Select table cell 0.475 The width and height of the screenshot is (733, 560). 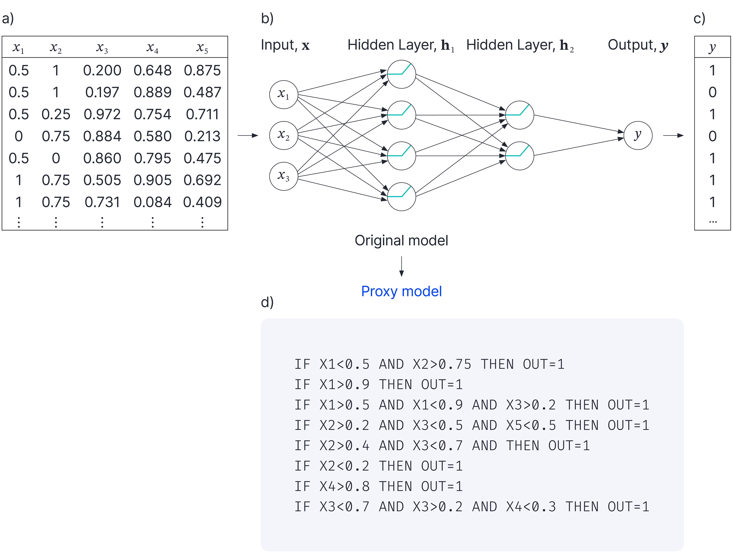[202, 158]
